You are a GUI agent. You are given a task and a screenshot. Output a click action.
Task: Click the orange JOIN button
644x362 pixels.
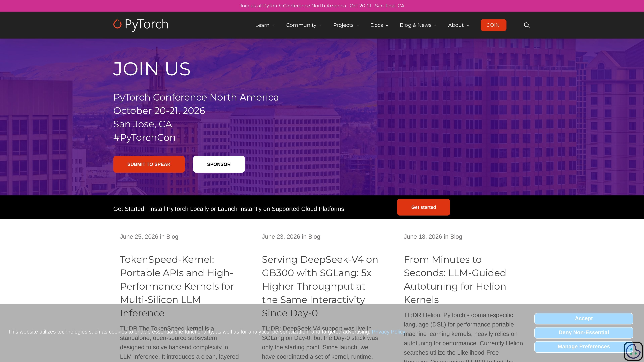coord(493,25)
